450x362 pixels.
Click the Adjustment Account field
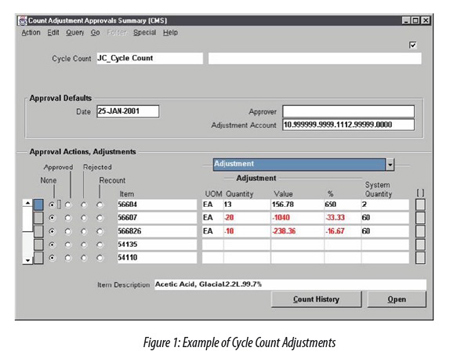point(348,125)
